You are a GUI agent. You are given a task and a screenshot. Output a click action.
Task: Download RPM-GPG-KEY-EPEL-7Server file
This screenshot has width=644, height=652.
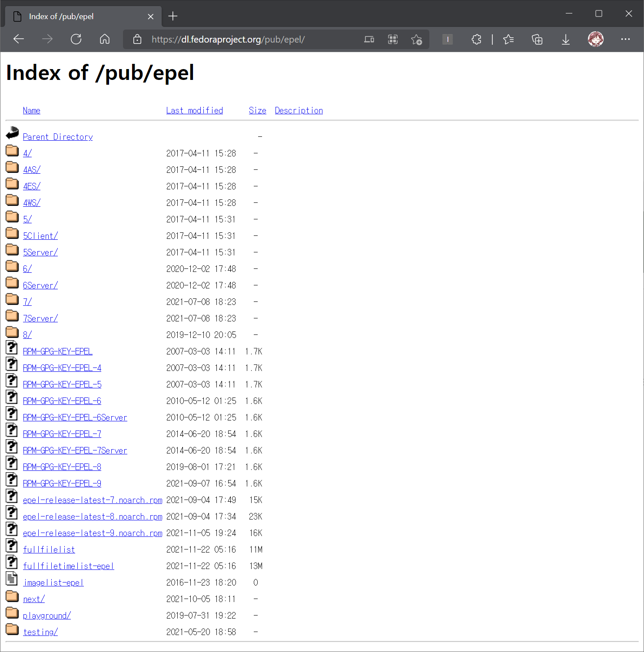point(75,450)
